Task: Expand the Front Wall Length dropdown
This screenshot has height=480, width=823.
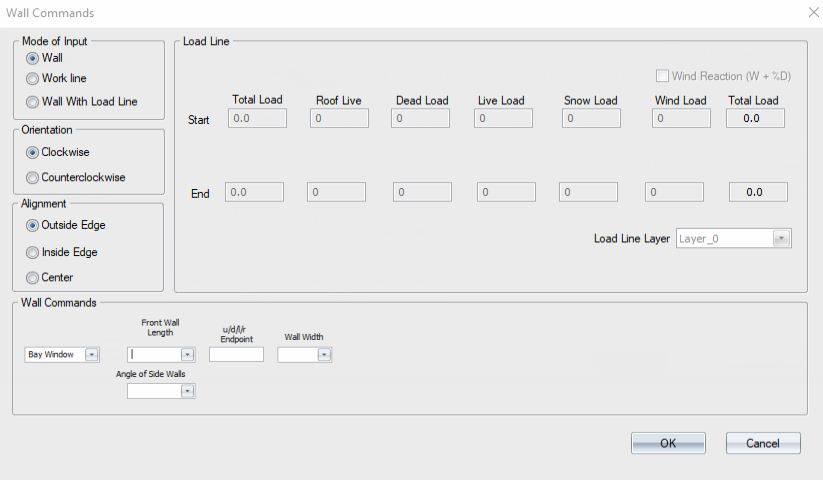Action: click(187, 355)
